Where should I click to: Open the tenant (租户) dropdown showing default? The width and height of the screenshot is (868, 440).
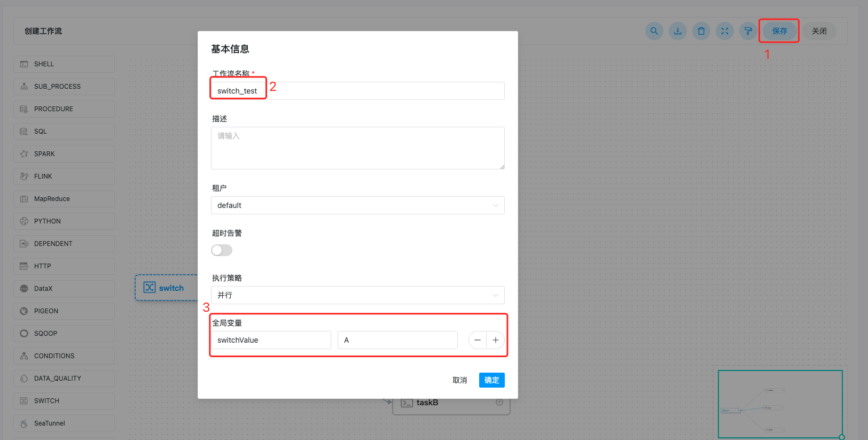(x=358, y=205)
